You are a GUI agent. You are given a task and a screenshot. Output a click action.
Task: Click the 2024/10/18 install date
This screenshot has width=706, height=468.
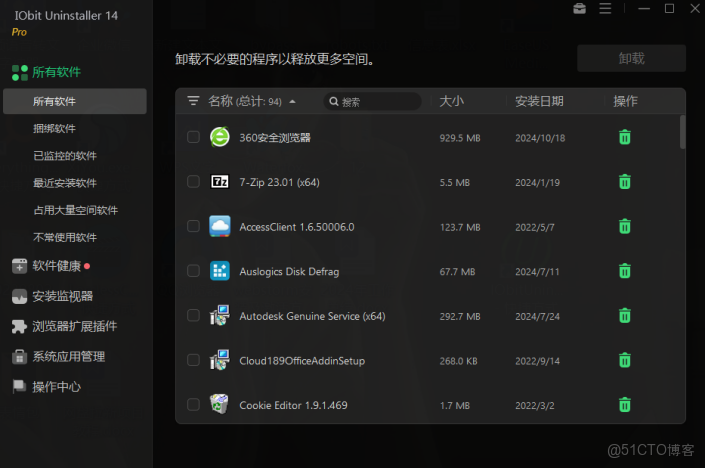point(540,138)
